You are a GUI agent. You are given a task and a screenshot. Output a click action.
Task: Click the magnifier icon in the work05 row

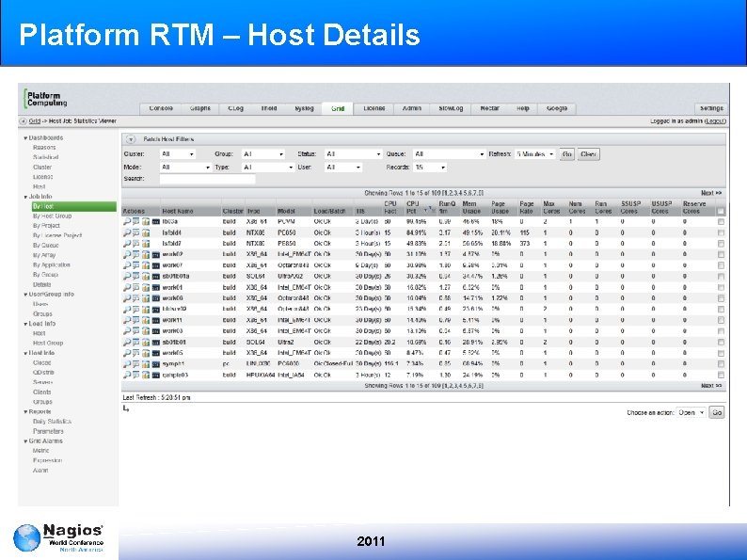[127, 353]
